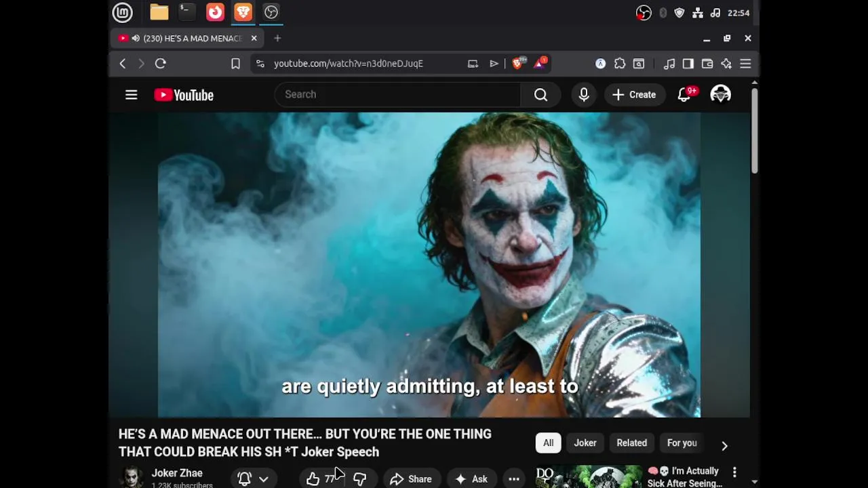This screenshot has width=868, height=488.
Task: Select the For you filter chip
Action: (x=682, y=443)
